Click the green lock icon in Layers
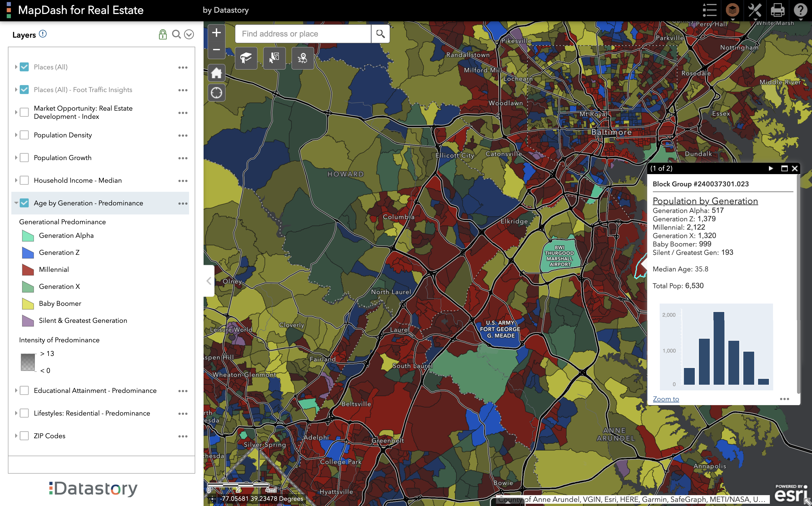Image resolution: width=812 pixels, height=506 pixels. [163, 34]
